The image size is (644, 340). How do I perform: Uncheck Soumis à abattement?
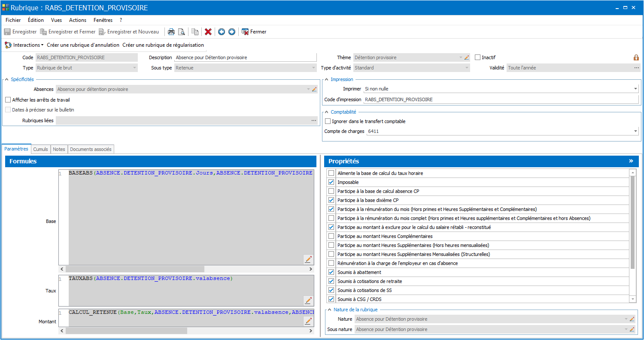point(331,272)
